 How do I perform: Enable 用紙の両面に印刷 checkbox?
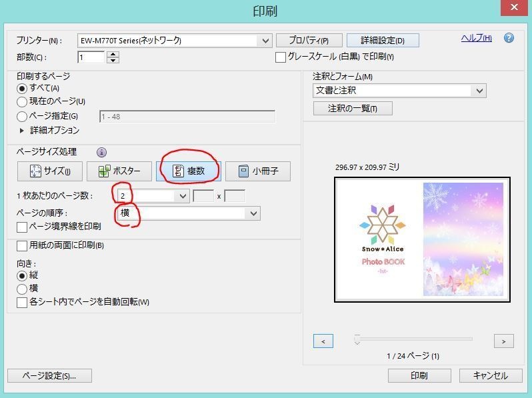click(22, 245)
